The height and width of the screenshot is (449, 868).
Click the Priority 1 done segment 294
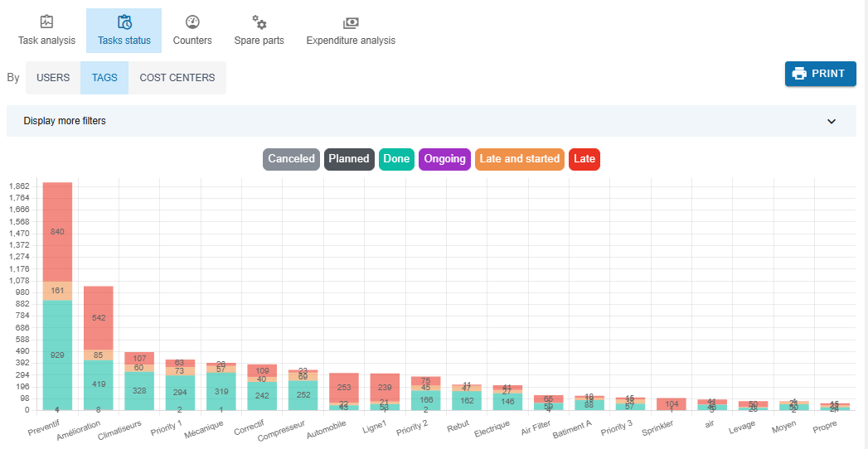(x=181, y=393)
